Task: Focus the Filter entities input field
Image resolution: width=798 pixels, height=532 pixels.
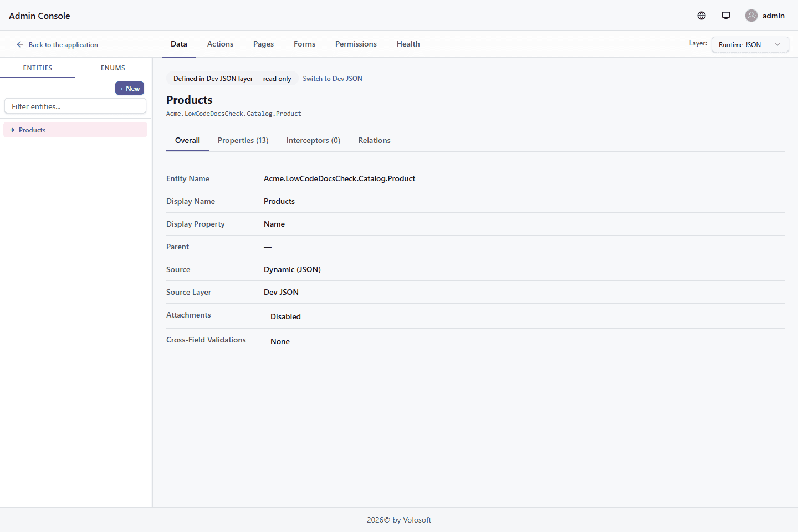Action: [x=75, y=106]
